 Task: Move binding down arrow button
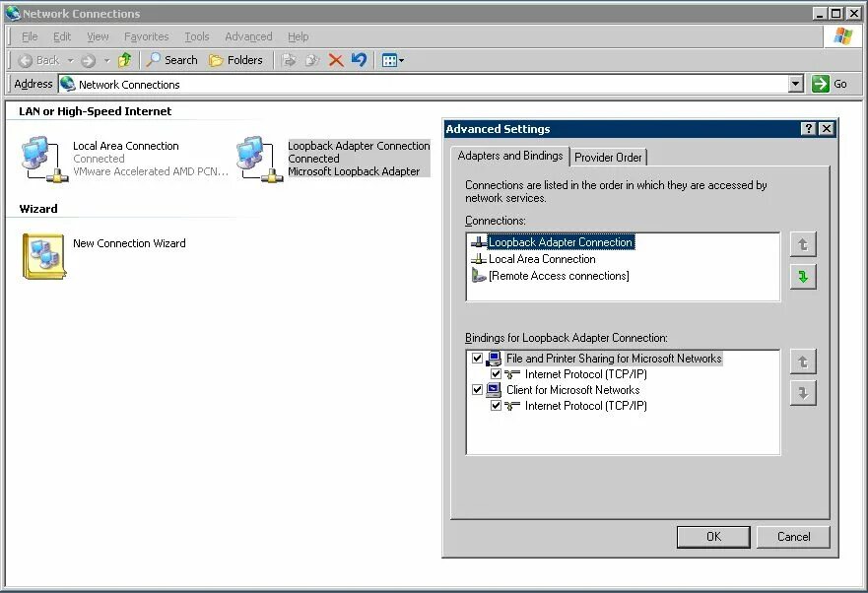(x=803, y=393)
